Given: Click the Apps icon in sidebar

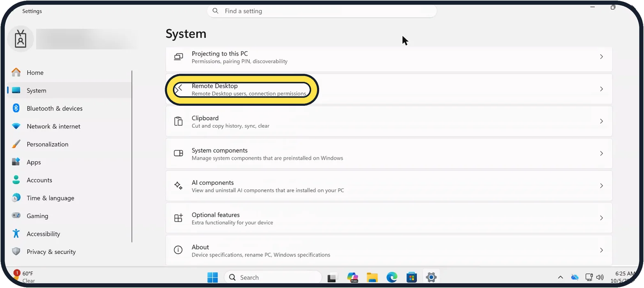Looking at the screenshot, I should pos(16,162).
